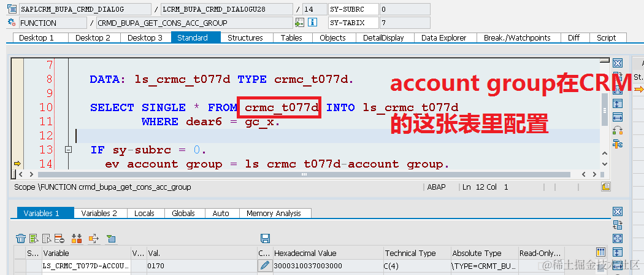
Task: Click the Technical Type column header
Action: coord(417,254)
